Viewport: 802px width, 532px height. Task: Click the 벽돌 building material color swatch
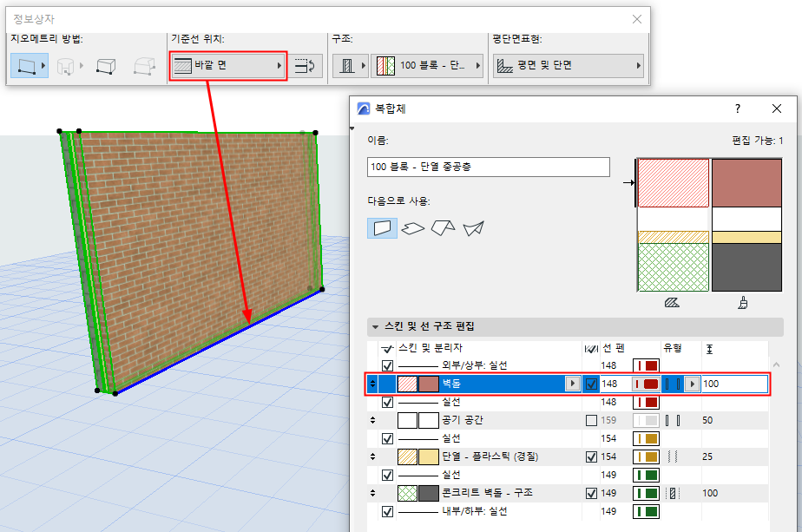pos(429,384)
